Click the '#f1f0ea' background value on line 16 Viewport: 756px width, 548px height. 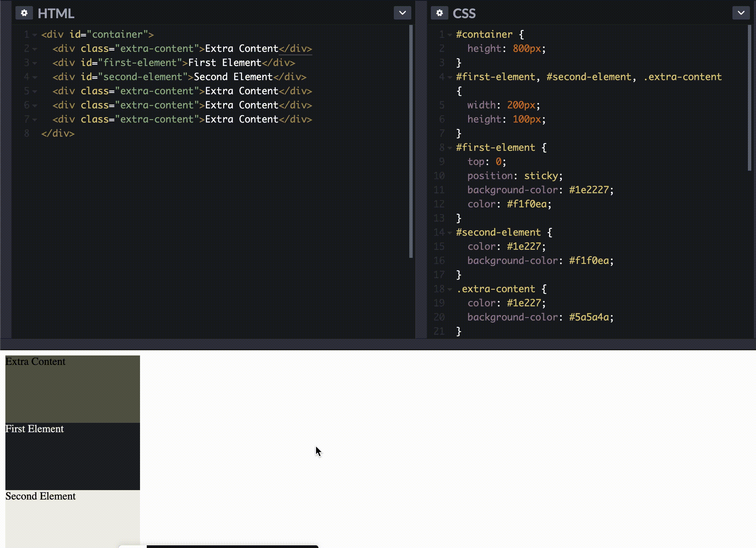[x=589, y=261]
